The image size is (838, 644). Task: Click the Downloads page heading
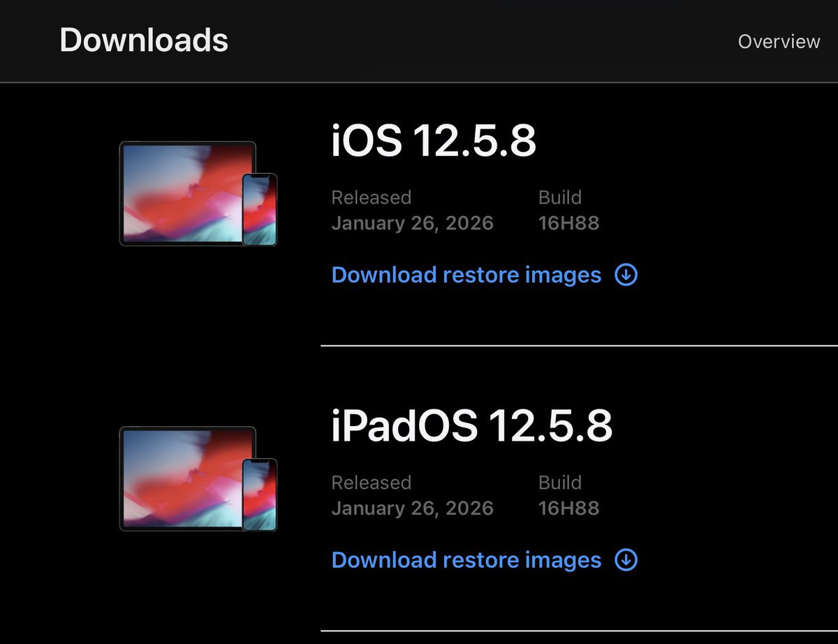144,40
